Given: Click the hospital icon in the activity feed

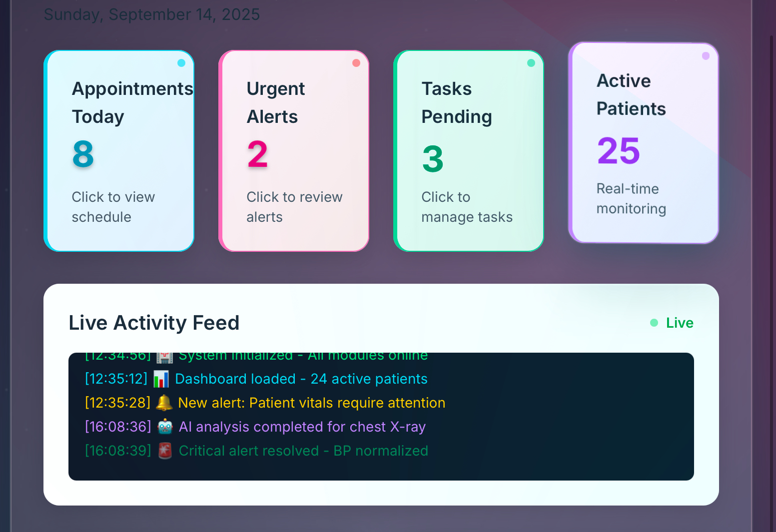Looking at the screenshot, I should tap(164, 355).
